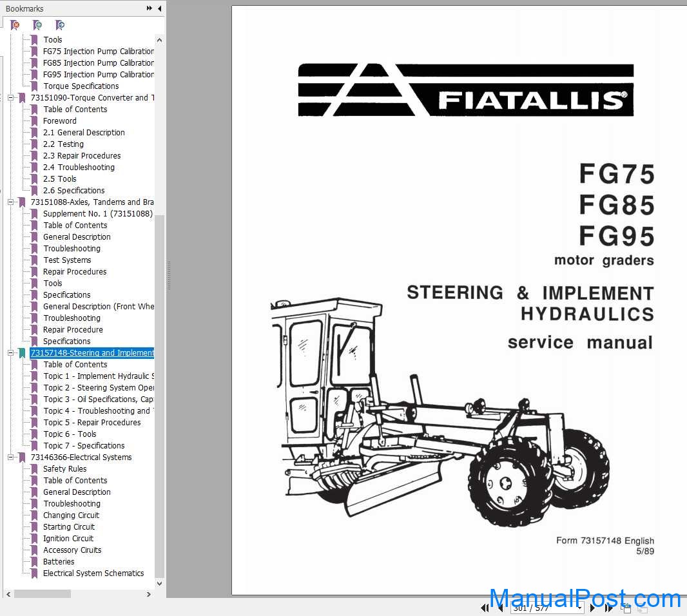This screenshot has height=616, width=687.
Task: Jump to the last page
Action: pos(608,608)
